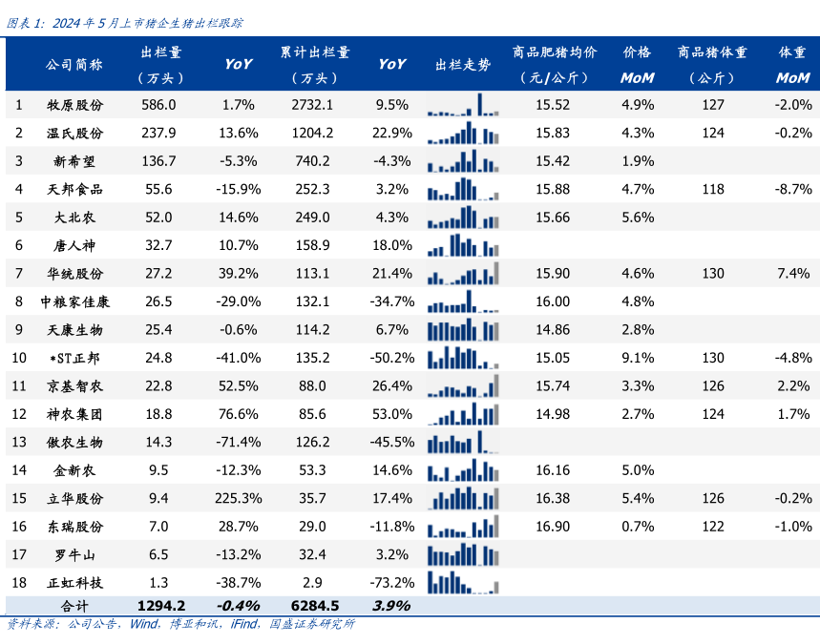Image resolution: width=820 pixels, height=644 pixels.
Task: Select the 正虹科技 row sparkline chart
Action: (463, 583)
